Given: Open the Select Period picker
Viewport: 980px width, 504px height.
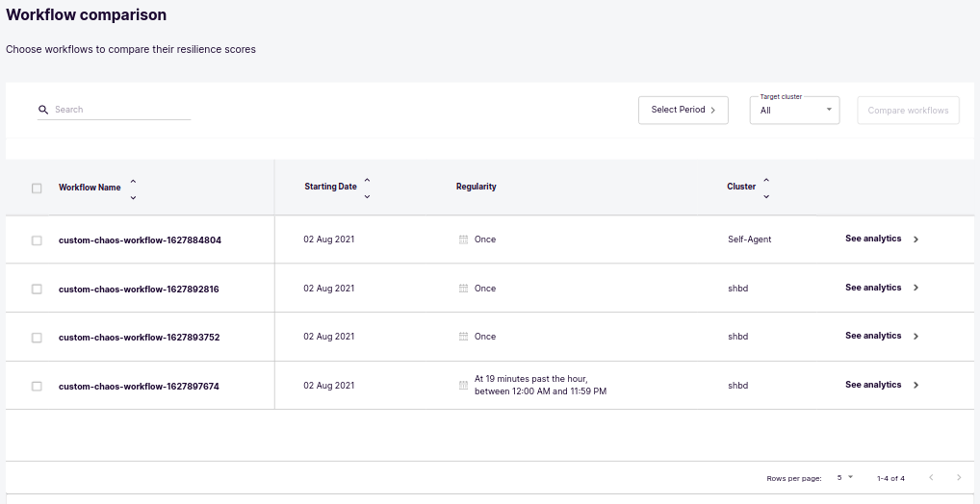Looking at the screenshot, I should pyautogui.click(x=683, y=110).
